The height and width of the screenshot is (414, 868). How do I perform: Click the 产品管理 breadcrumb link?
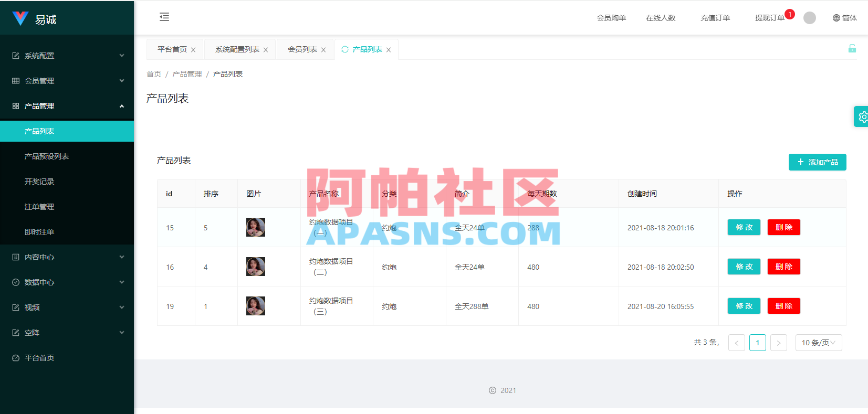(187, 74)
